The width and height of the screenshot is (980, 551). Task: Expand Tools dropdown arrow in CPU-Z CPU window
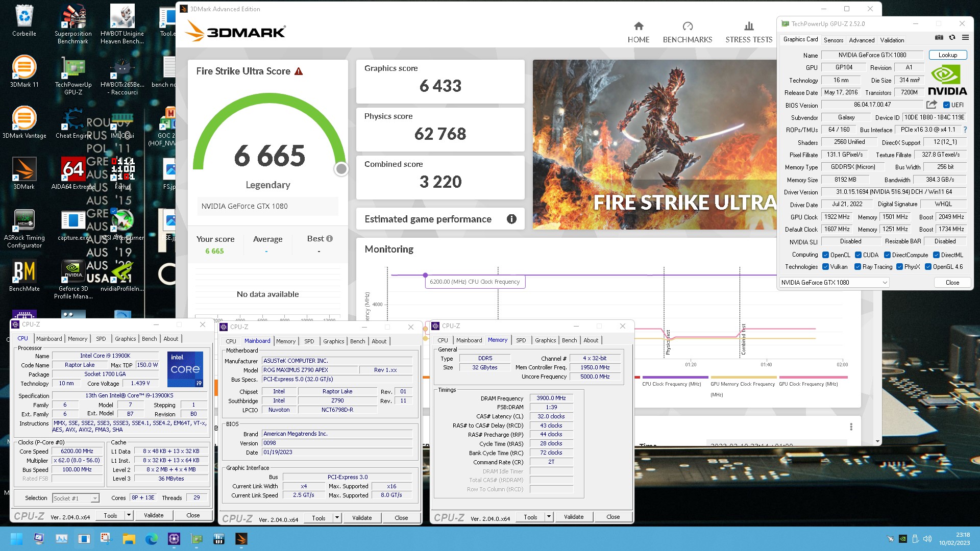[x=129, y=515]
